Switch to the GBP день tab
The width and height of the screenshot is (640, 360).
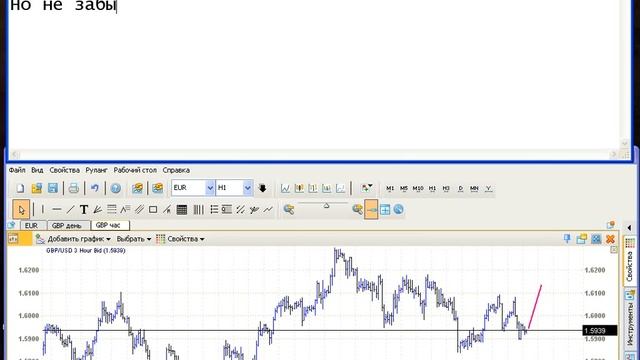[67, 225]
